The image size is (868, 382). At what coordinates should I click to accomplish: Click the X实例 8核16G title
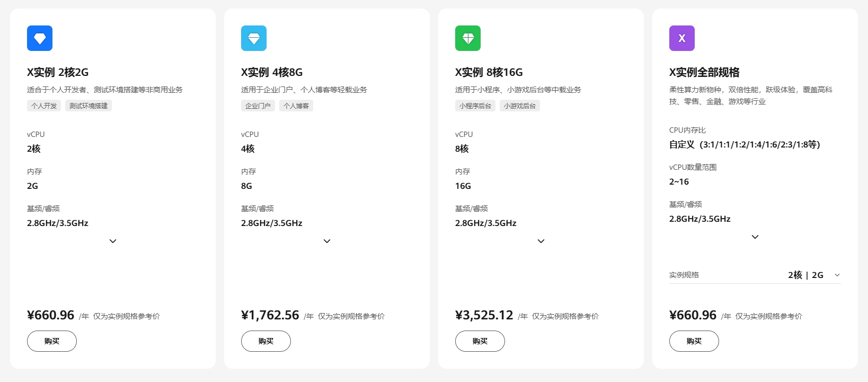pos(489,72)
